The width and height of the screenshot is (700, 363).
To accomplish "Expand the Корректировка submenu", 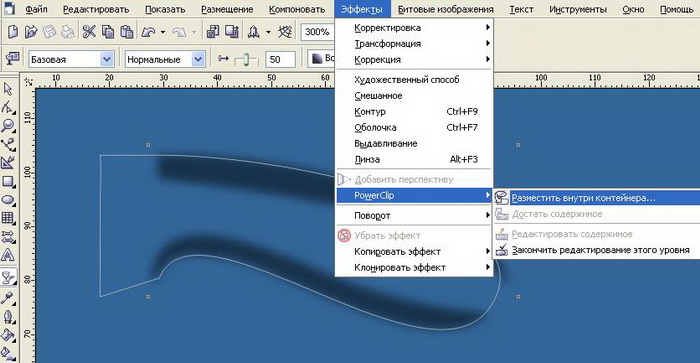I will (x=414, y=28).
